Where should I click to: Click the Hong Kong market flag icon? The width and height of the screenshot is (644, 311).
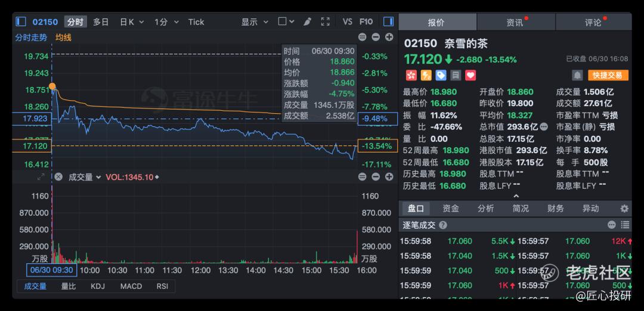(x=411, y=75)
